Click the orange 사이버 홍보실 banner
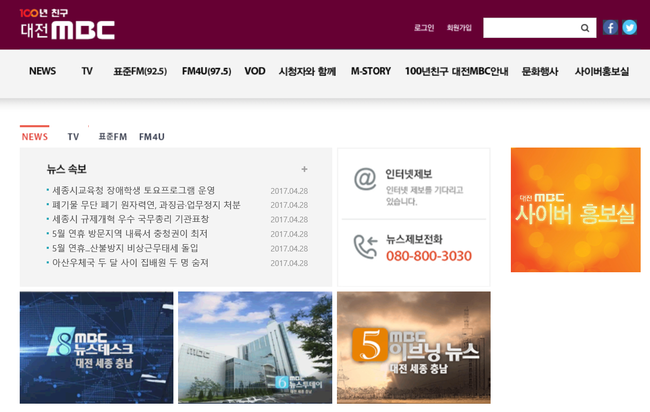650x412 pixels. tap(575, 210)
